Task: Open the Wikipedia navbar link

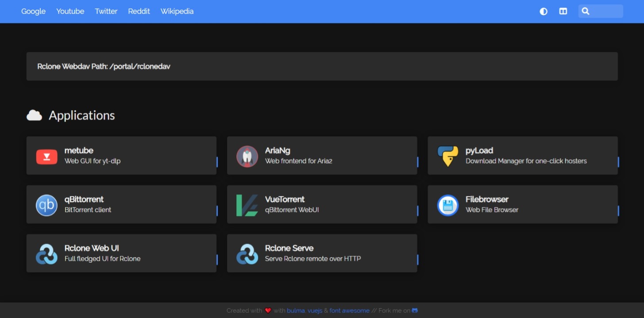Action: click(177, 11)
